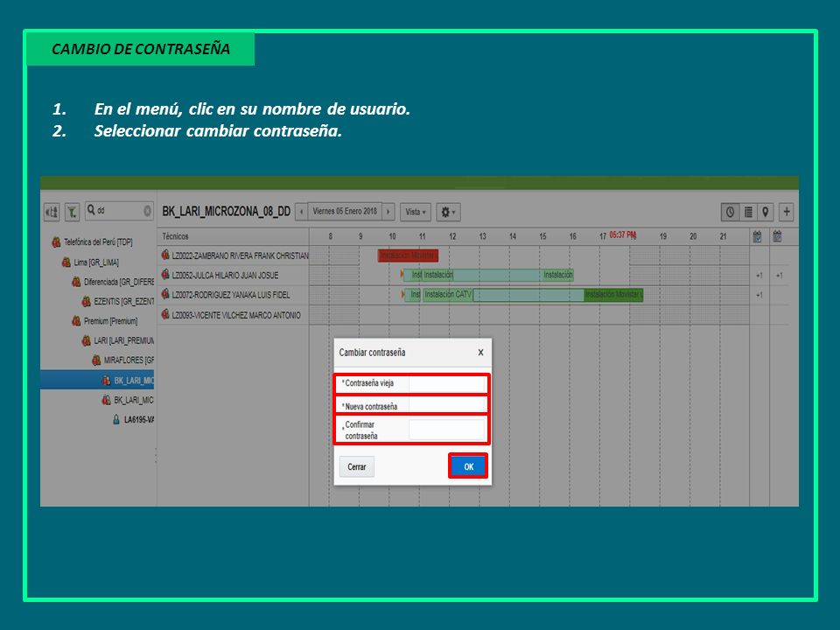Click technician icon for LZ0022-ZAMBRANO RIVERA
Viewport: 840px width, 630px height.
point(165,255)
